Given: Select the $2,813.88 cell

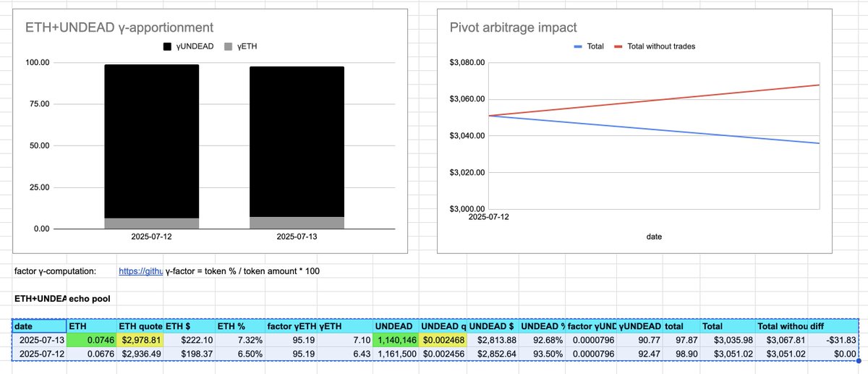Looking at the screenshot, I should point(494,341).
